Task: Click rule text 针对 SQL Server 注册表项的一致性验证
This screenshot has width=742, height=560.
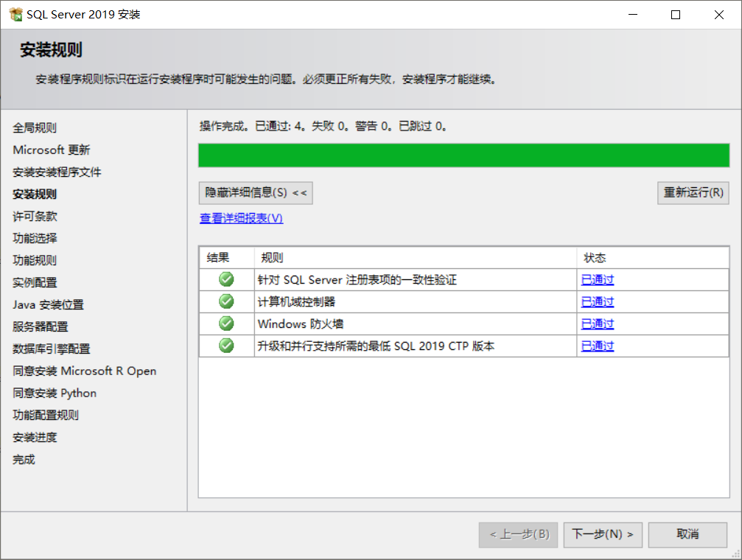Action: click(x=357, y=280)
